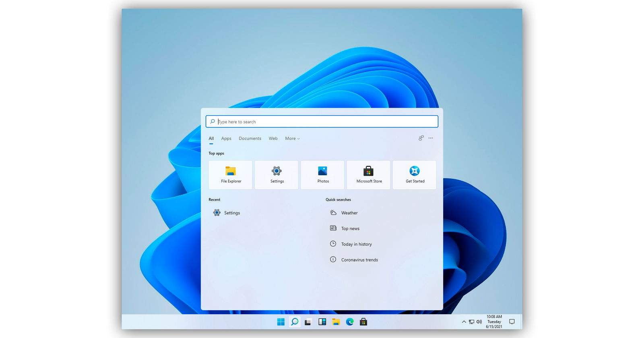Click the network tray icon
Image resolution: width=644 pixels, height=338 pixels.
click(471, 322)
